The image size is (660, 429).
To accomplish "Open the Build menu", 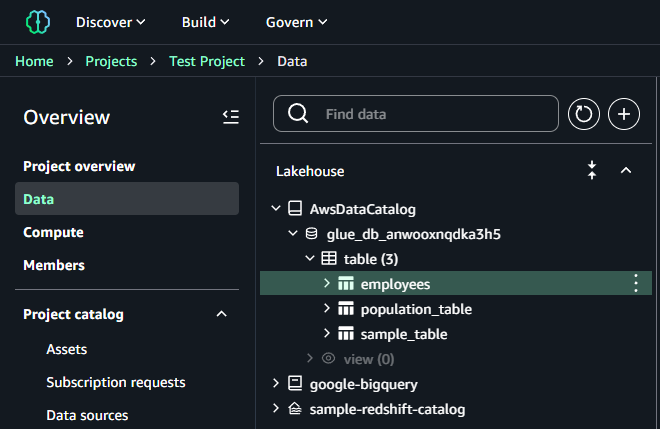I will (x=205, y=22).
